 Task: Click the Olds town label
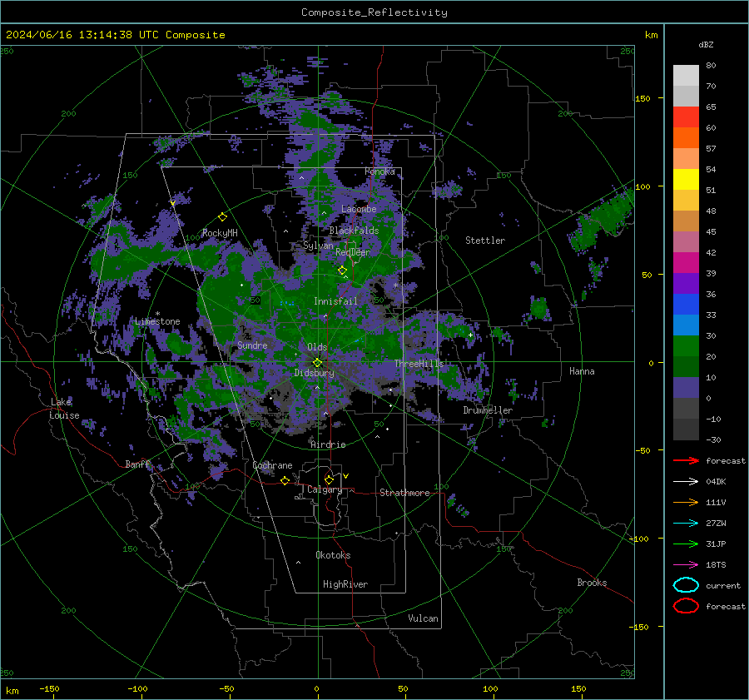[317, 347]
